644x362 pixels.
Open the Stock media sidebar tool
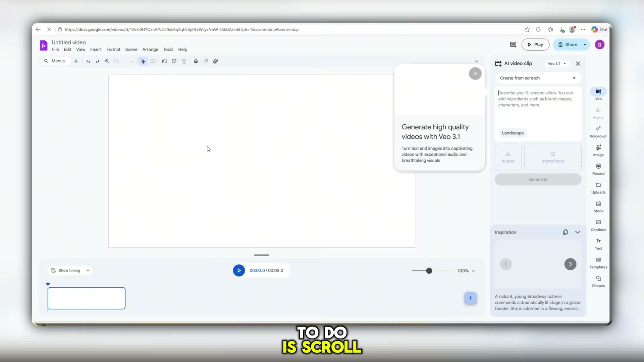[x=598, y=207]
